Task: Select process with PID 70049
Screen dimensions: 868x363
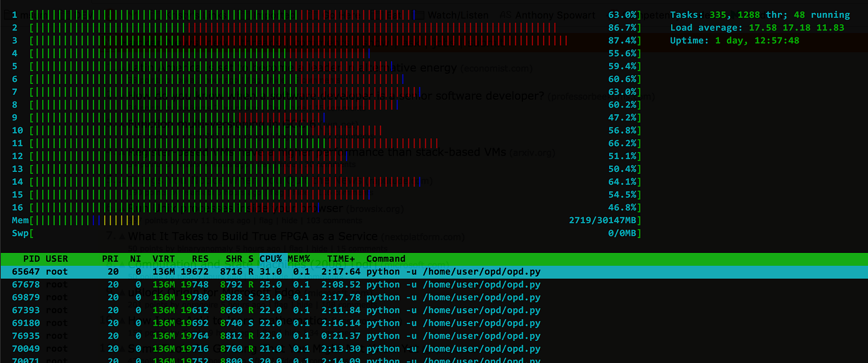Action: (x=434, y=349)
